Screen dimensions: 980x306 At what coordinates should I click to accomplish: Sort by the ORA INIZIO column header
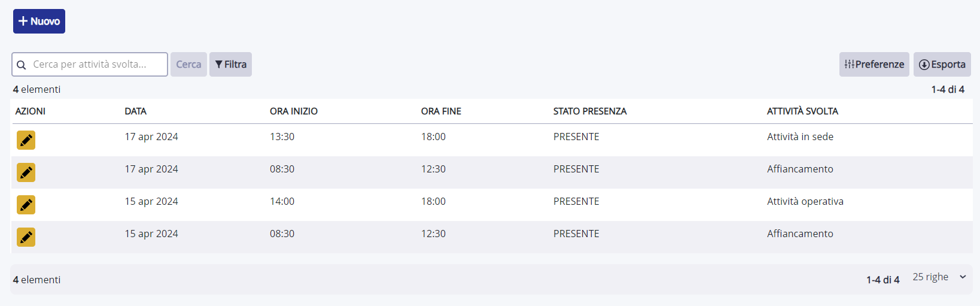pyautogui.click(x=294, y=111)
